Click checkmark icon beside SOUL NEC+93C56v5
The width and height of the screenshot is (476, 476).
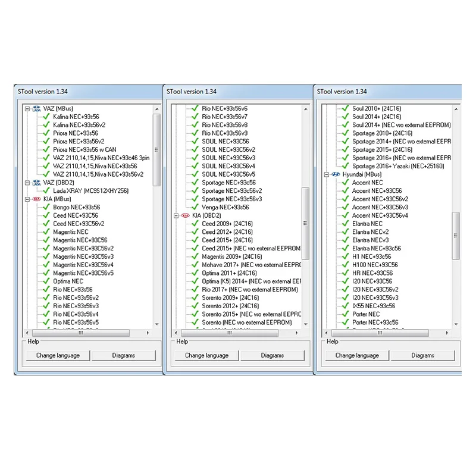pos(195,174)
